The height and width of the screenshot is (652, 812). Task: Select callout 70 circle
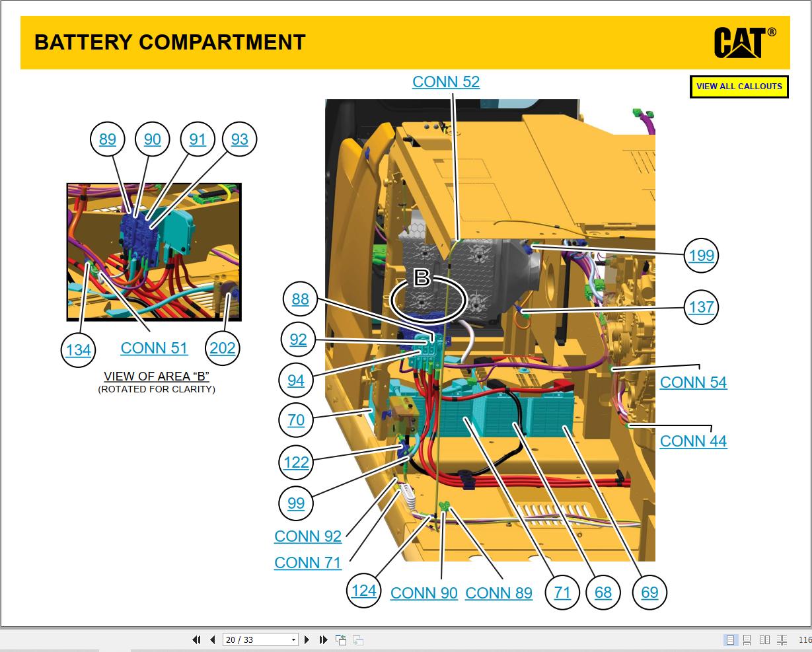pos(296,420)
